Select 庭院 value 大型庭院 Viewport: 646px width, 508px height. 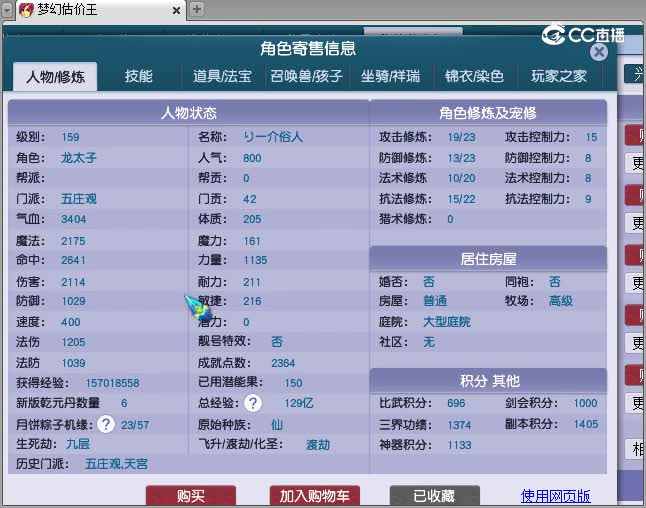pos(447,322)
